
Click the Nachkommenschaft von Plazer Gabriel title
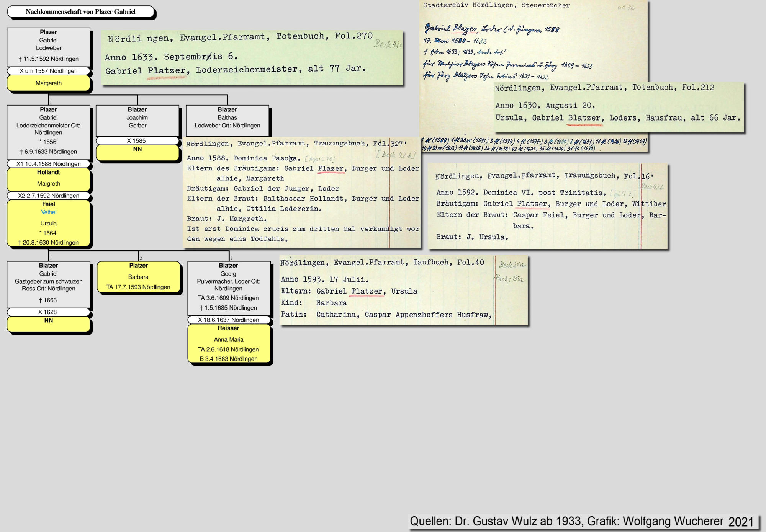(80, 12)
